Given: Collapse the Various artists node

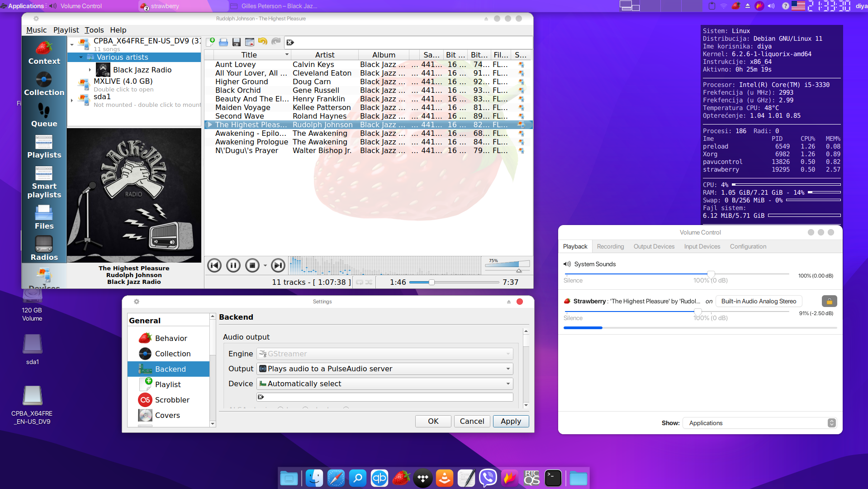Looking at the screenshot, I should 81,57.
